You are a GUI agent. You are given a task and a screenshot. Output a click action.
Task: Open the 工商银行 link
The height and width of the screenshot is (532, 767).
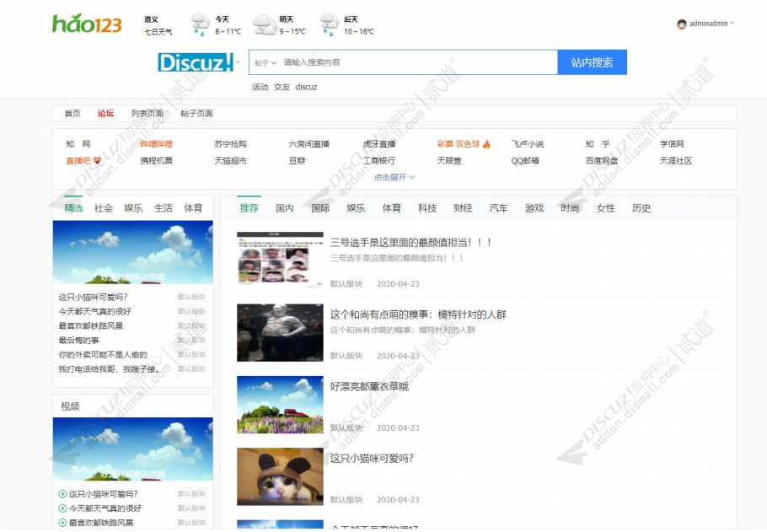coord(379,160)
